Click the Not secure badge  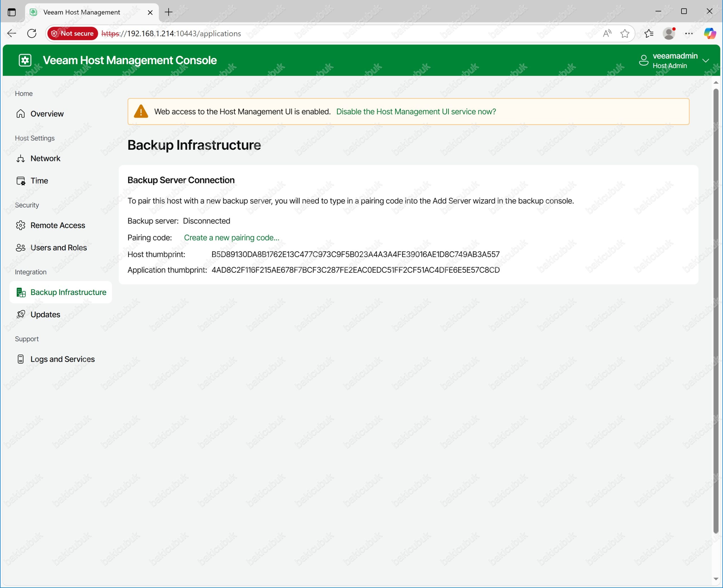[x=73, y=33]
